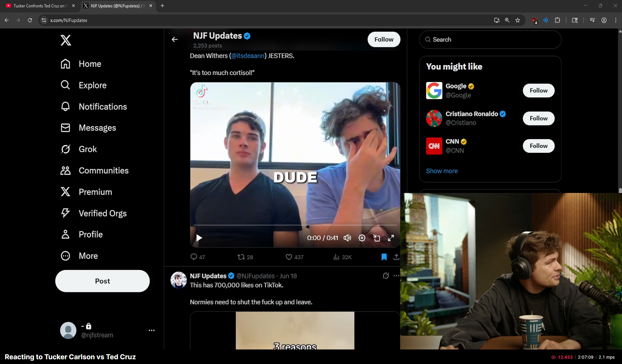
Task: Open the Jun 18 post timestamp
Action: click(288, 276)
